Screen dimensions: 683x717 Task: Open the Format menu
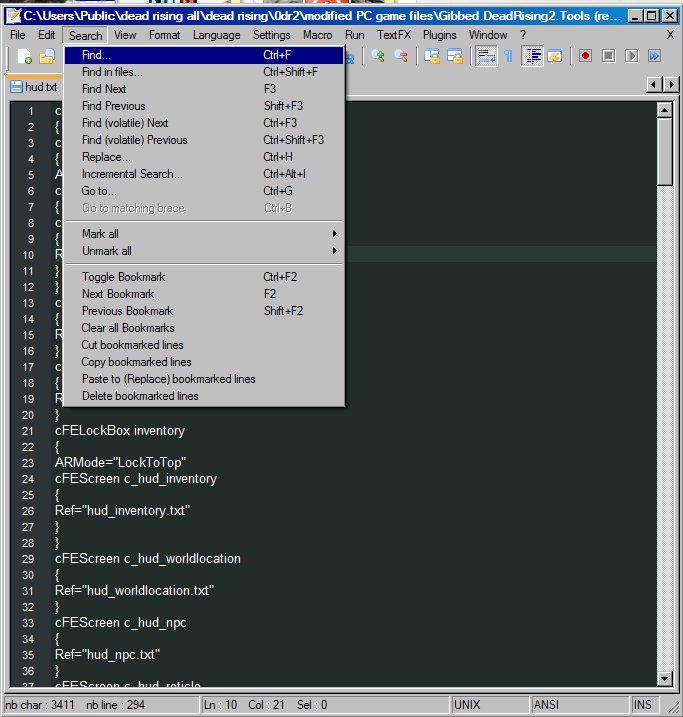(165, 35)
